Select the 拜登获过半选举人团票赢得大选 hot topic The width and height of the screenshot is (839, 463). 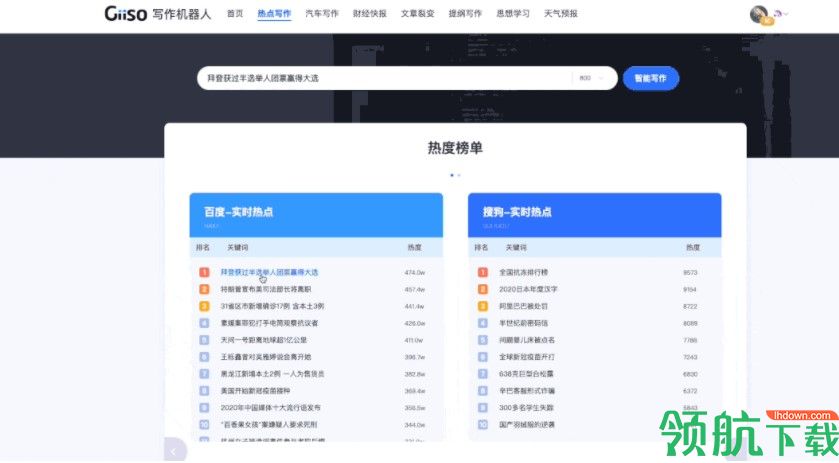tap(269, 272)
